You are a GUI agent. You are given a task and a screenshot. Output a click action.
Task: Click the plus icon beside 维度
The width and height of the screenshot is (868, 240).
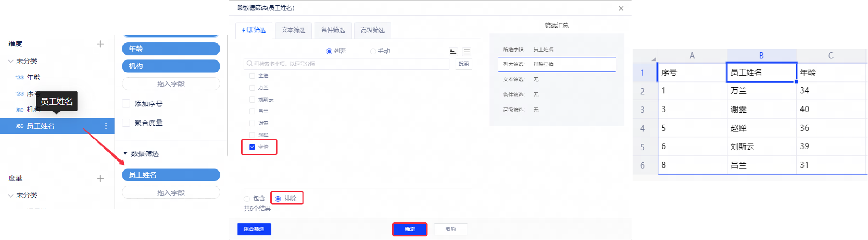(100, 44)
